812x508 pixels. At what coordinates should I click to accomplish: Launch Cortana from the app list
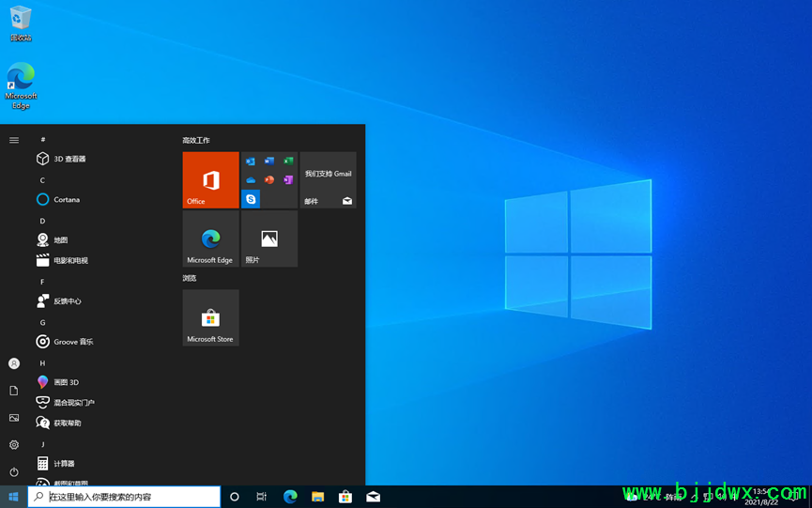[x=58, y=199]
